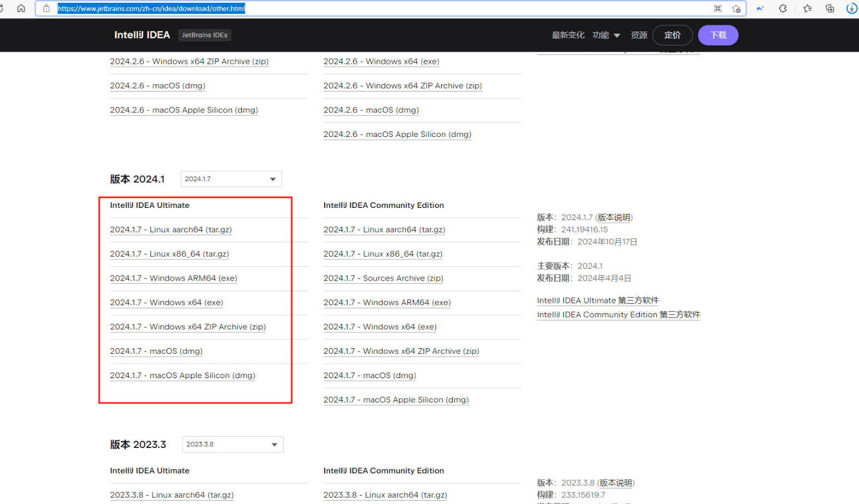Download Ultimate 2024.1.7 Linux aarch64 tar.gz
Image resolution: width=859 pixels, height=504 pixels.
point(171,230)
